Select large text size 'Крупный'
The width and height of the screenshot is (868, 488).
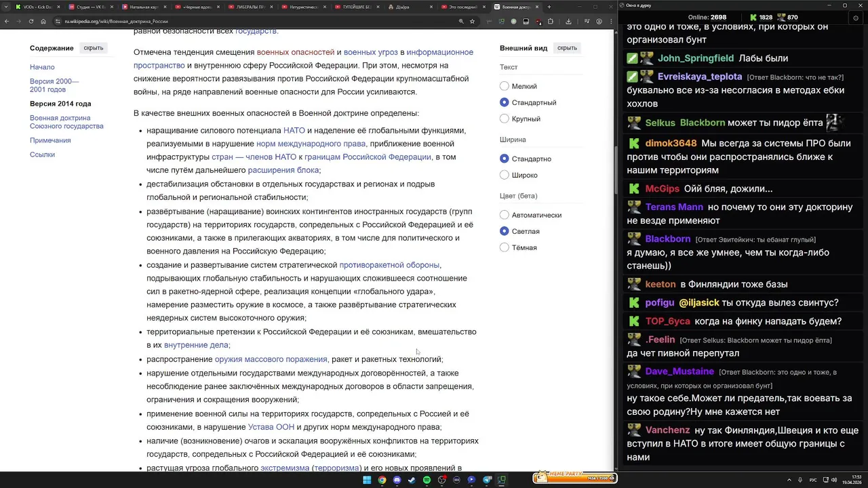coord(504,119)
